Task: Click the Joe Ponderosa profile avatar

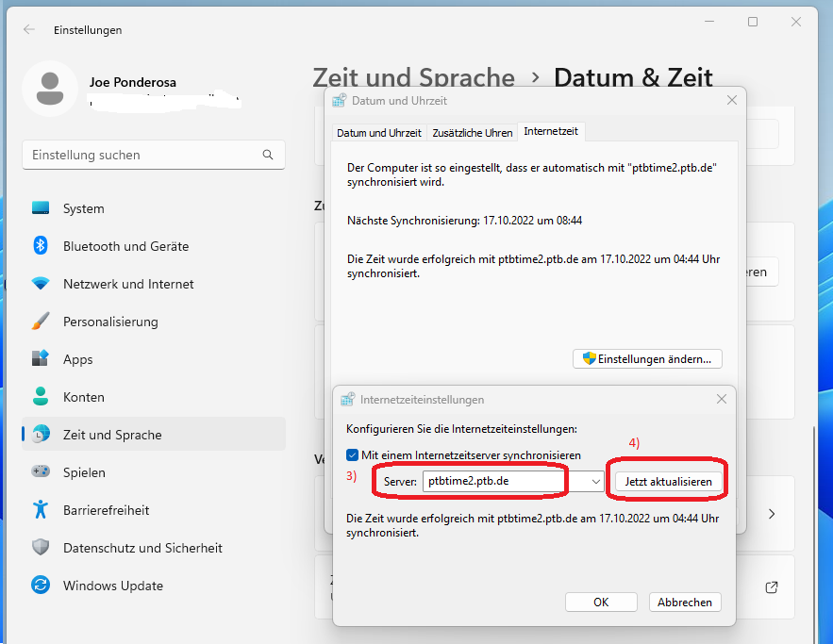Action: pyautogui.click(x=50, y=89)
